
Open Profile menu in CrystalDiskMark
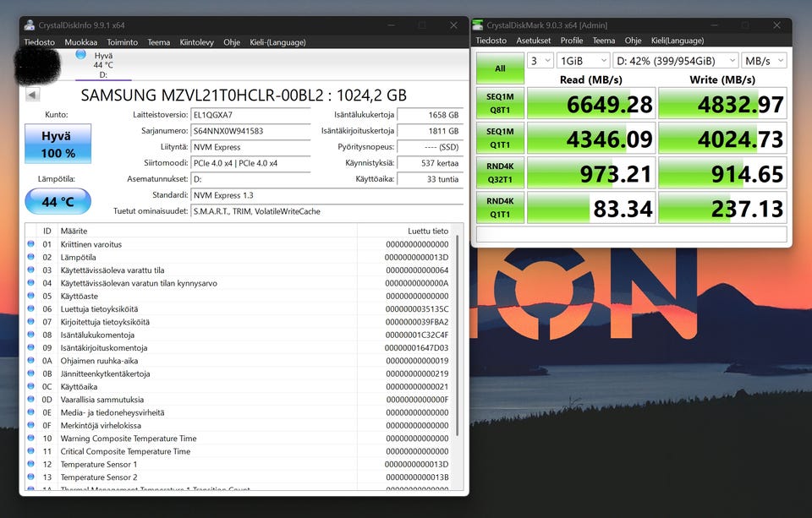point(571,41)
